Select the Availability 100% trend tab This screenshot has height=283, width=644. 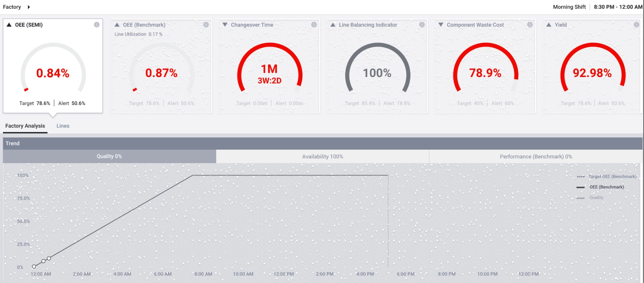point(323,157)
